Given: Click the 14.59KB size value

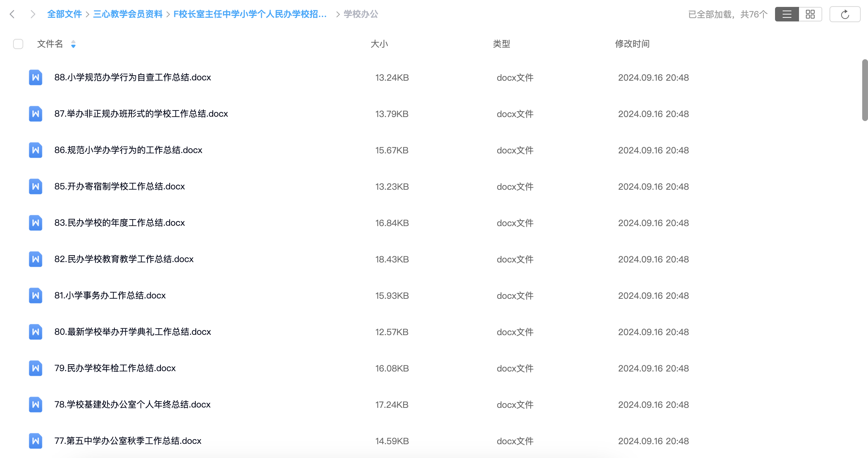Looking at the screenshot, I should coord(392,441).
